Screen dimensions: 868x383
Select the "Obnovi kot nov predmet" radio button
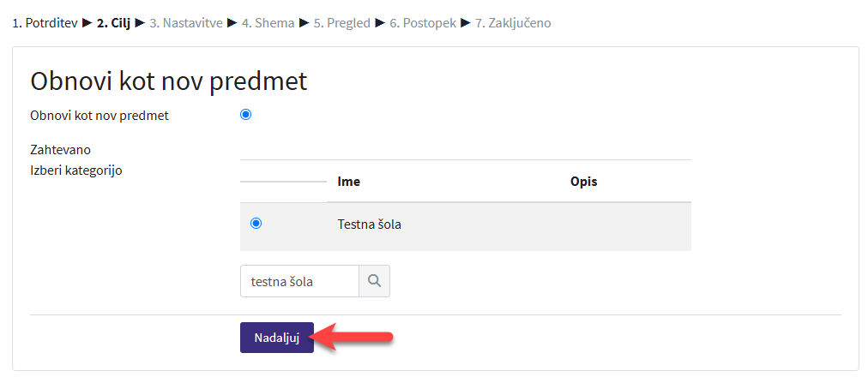click(x=246, y=115)
